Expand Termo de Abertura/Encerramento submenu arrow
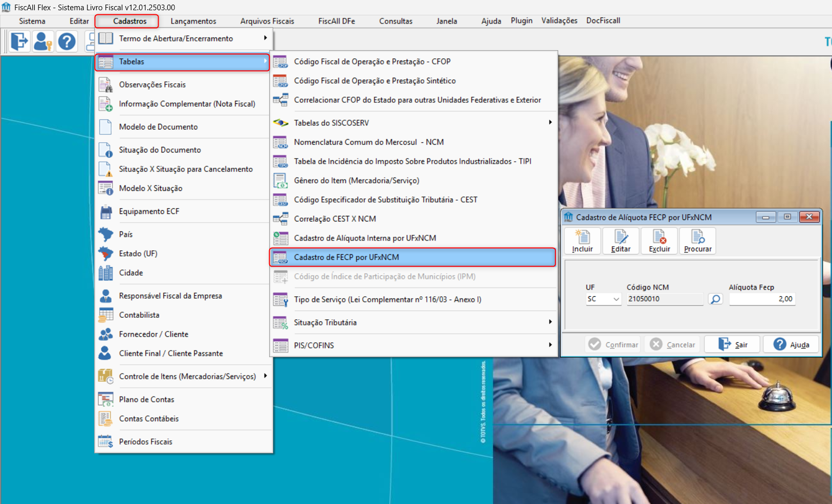 point(266,38)
